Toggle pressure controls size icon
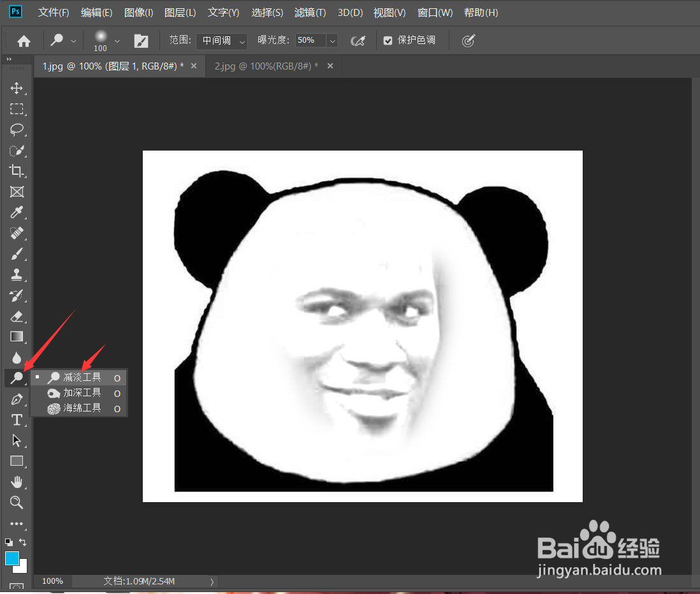This screenshot has height=594, width=700. [468, 41]
